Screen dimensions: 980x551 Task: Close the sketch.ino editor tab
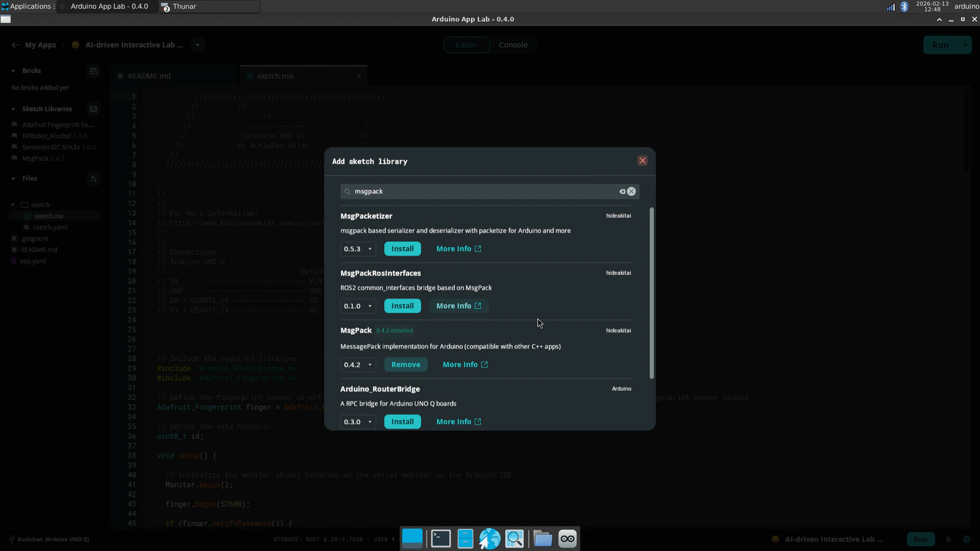tap(359, 76)
